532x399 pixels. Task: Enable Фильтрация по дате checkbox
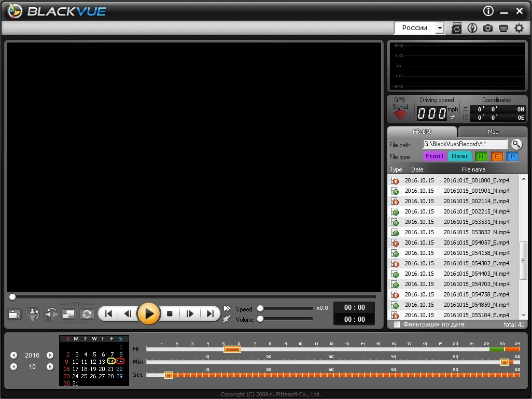pyautogui.click(x=396, y=324)
